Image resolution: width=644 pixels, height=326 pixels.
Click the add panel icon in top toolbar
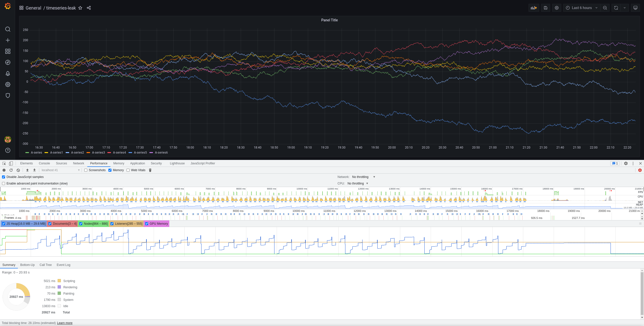coord(533,8)
